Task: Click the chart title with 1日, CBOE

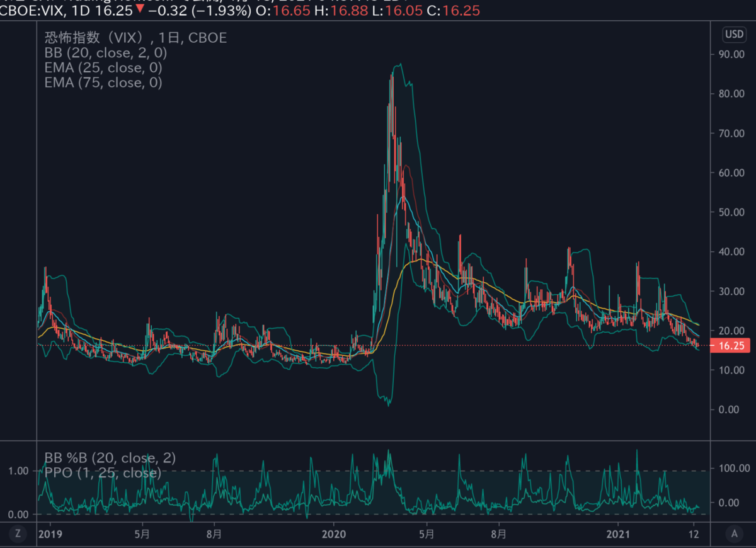Action: coord(135,38)
